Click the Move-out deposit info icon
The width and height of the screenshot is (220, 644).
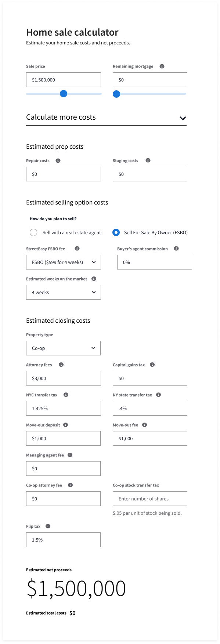click(65, 424)
